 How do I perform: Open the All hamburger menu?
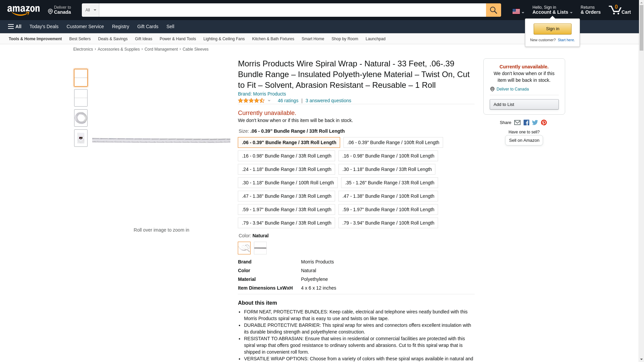pos(15,26)
